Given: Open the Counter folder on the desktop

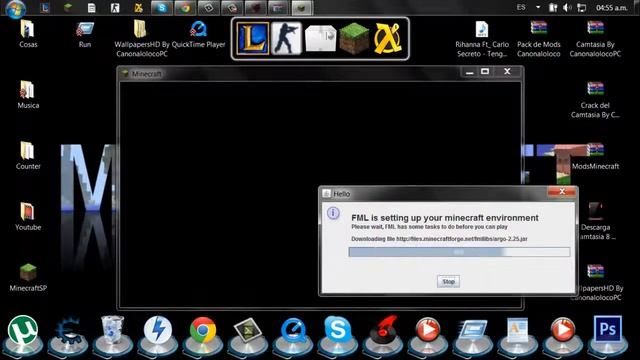Looking at the screenshot, I should (x=28, y=156).
